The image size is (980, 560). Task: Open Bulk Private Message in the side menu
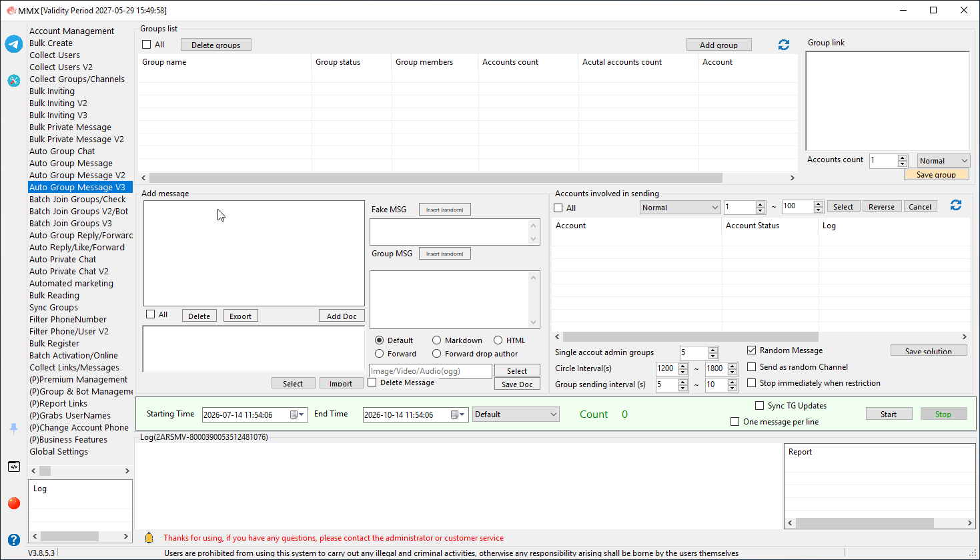[70, 127]
